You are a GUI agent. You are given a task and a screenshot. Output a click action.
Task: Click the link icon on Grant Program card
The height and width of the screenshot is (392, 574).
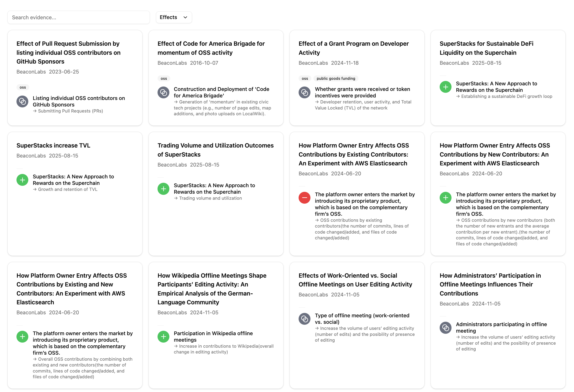point(304,92)
